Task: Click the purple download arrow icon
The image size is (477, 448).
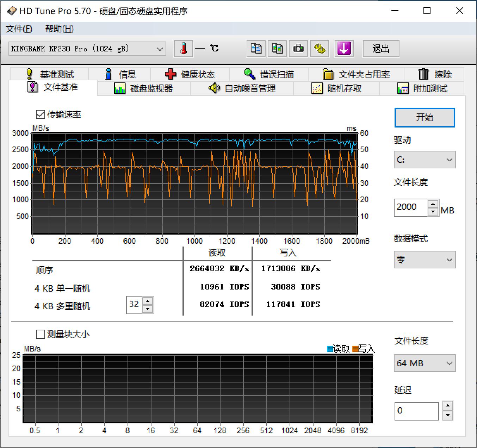Action: (x=344, y=49)
